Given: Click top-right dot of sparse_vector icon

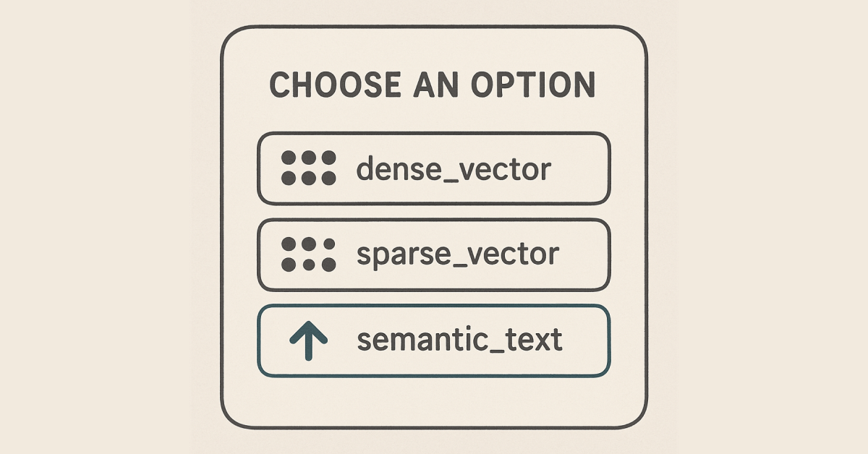Looking at the screenshot, I should [328, 244].
